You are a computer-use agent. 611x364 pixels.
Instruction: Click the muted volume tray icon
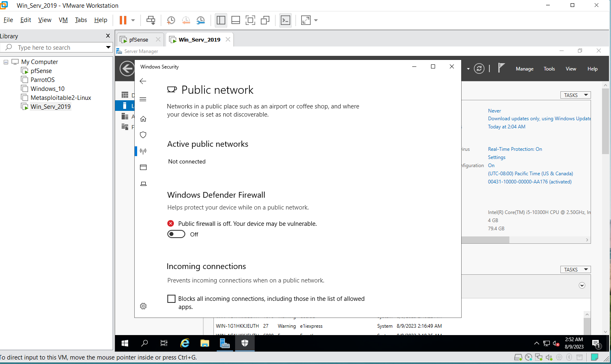pyautogui.click(x=556, y=343)
